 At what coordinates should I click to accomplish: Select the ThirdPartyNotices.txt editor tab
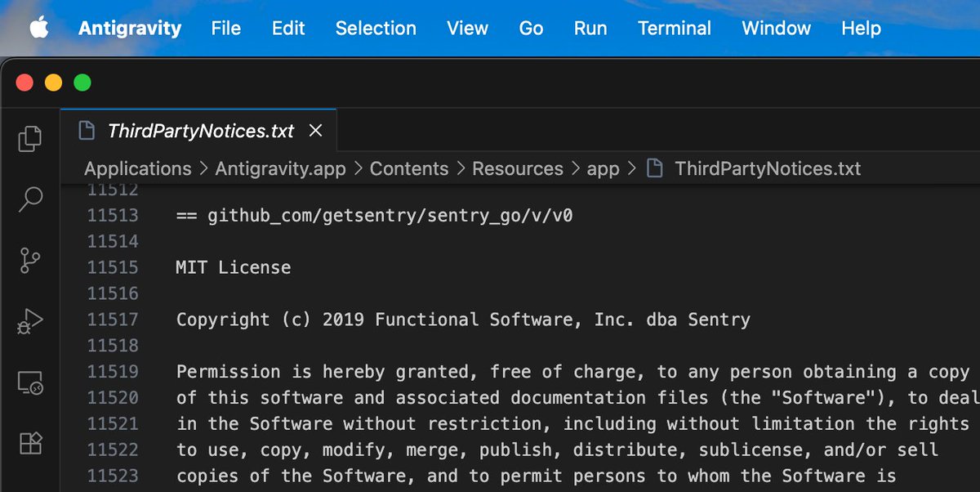(x=198, y=131)
